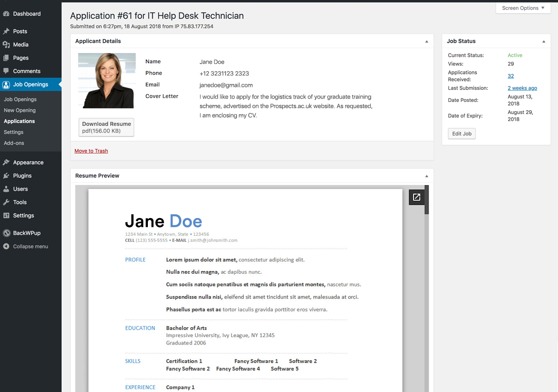Click the Comments speech bubble icon
The width and height of the screenshot is (558, 392).
(6, 71)
